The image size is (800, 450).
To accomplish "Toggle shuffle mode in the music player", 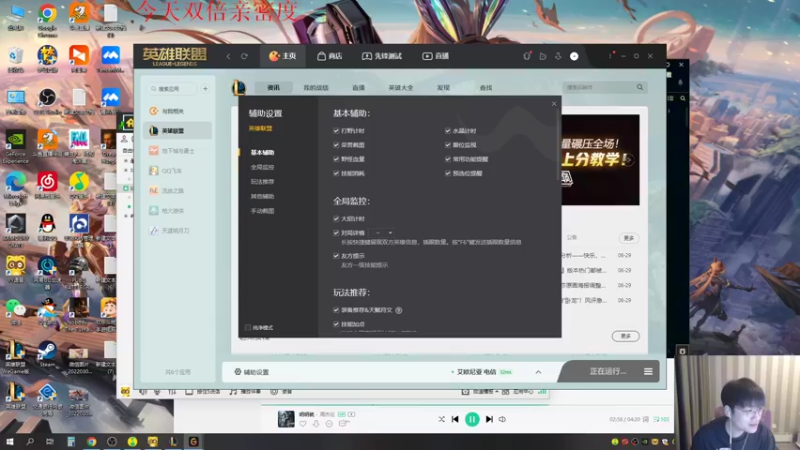I will click(x=441, y=419).
